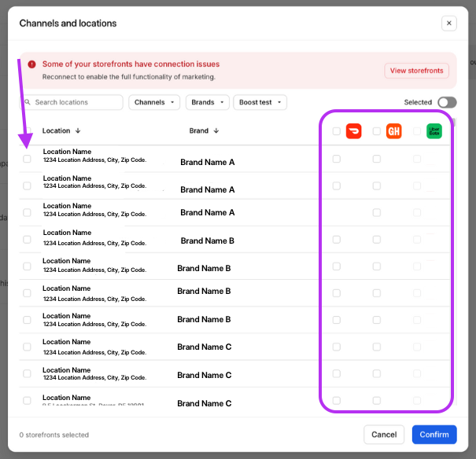Open the Brands filter dropdown
This screenshot has width=476, height=459.
[x=208, y=102]
